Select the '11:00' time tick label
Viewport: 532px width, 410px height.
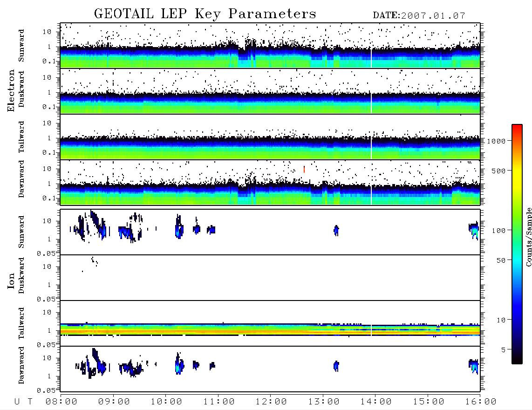pyautogui.click(x=219, y=402)
